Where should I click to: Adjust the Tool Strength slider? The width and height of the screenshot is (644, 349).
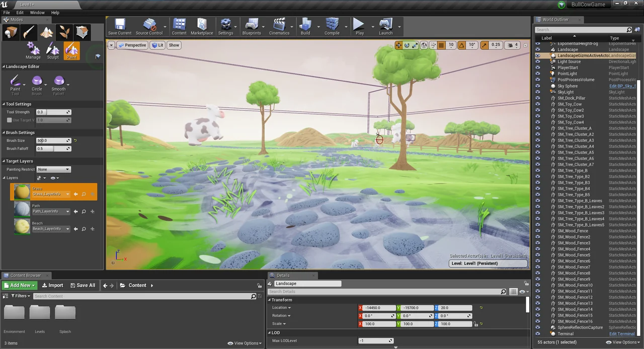53,112
